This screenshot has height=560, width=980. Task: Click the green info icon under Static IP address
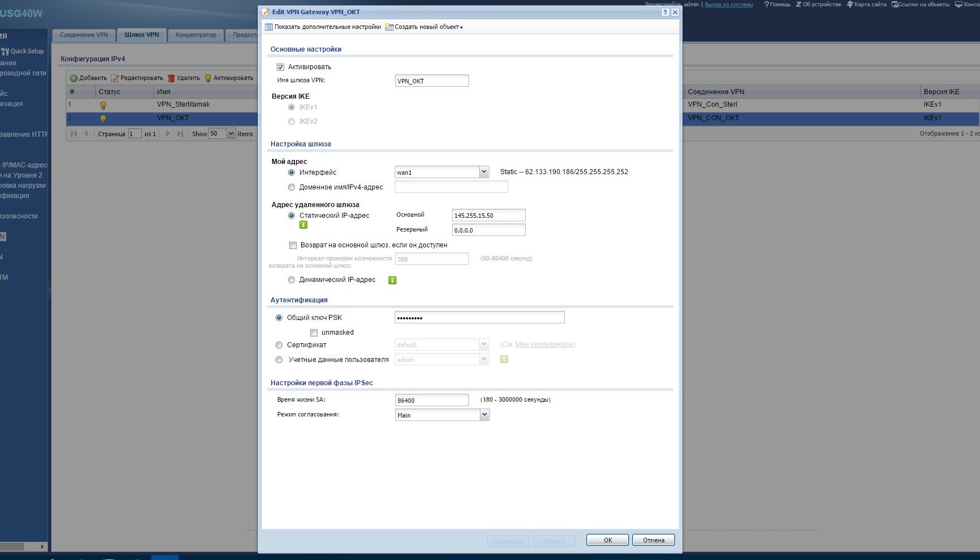(303, 225)
